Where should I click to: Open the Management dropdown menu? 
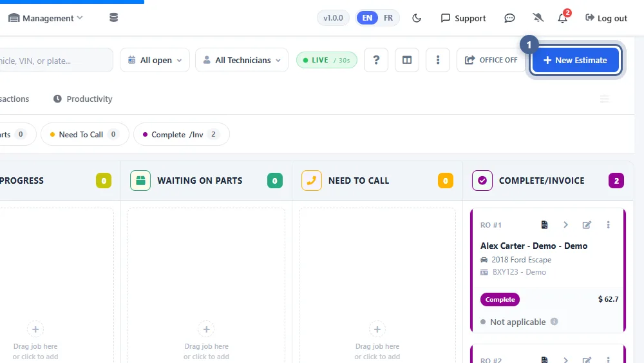(46, 18)
